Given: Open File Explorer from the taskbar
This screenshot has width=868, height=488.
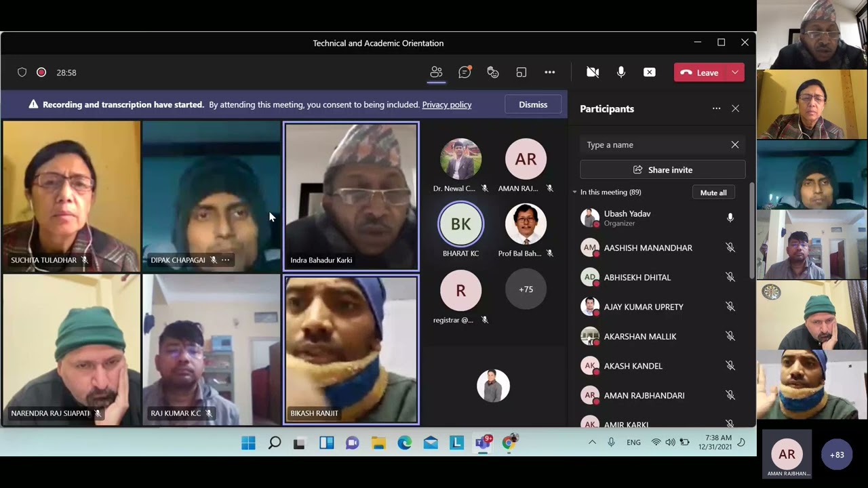Looking at the screenshot, I should (x=378, y=443).
